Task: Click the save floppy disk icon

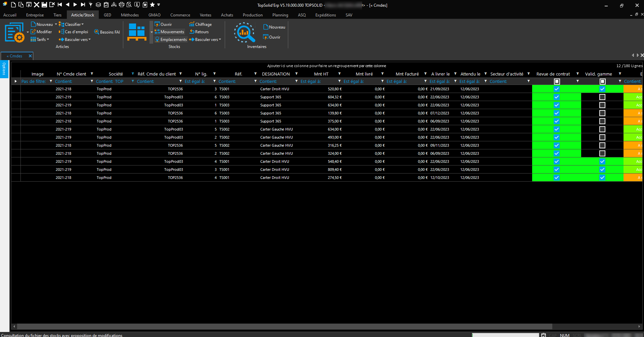Action: pos(44,5)
